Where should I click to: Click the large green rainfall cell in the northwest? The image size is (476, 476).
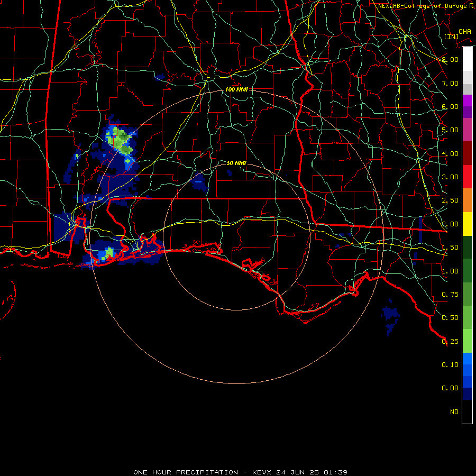(121, 141)
